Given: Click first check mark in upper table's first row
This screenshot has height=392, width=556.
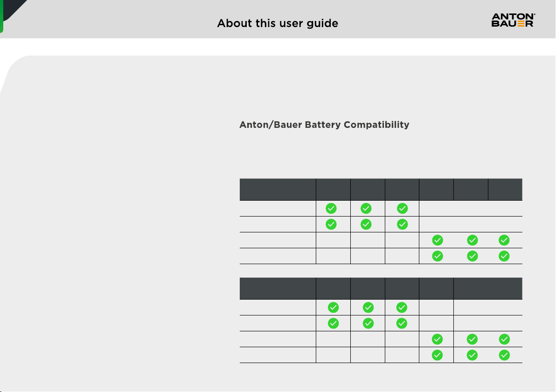Looking at the screenshot, I should click(331, 209).
